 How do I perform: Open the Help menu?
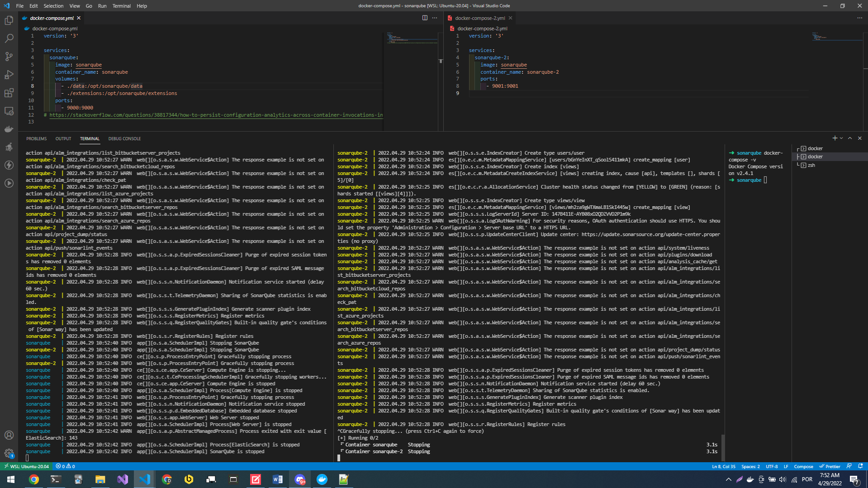click(x=142, y=6)
